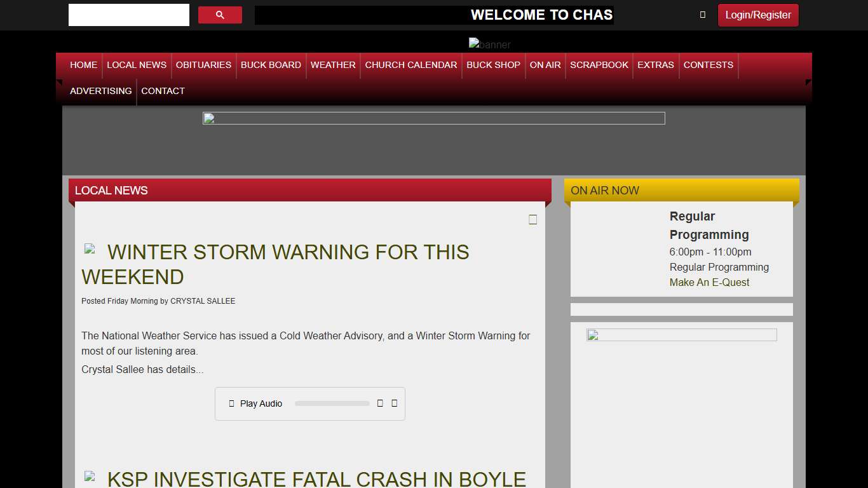Click the wide ad banner below navigation
This screenshot has height=488, width=868.
click(433, 118)
